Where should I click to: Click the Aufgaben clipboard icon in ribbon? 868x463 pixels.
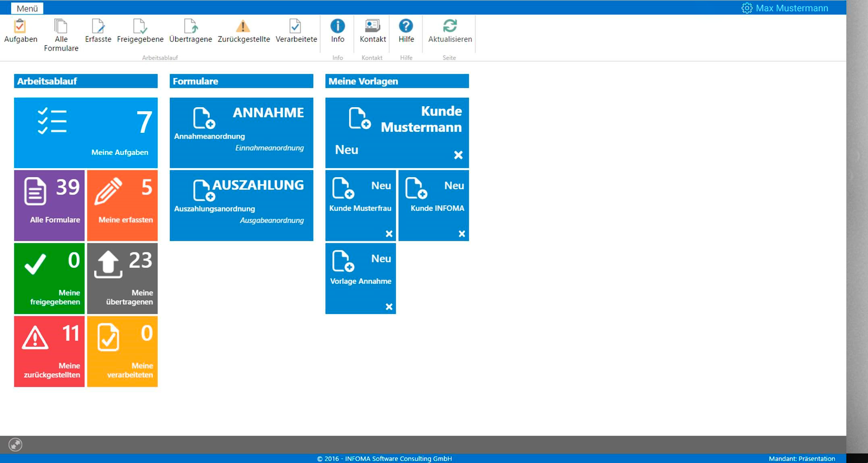[x=20, y=27]
